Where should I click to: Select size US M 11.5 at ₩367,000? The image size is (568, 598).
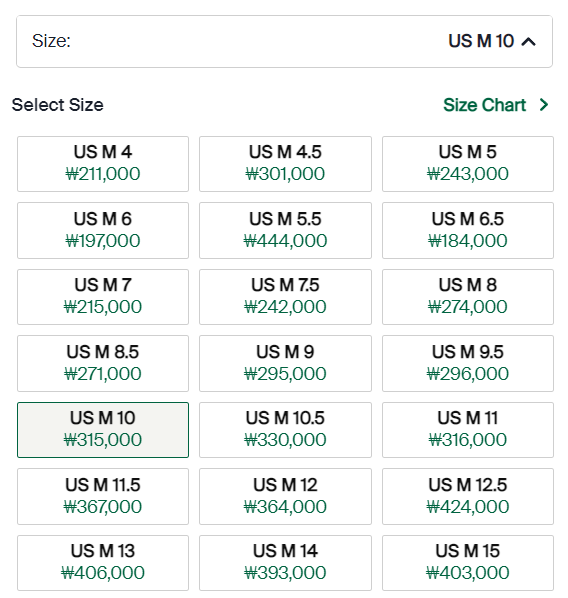coord(103,497)
